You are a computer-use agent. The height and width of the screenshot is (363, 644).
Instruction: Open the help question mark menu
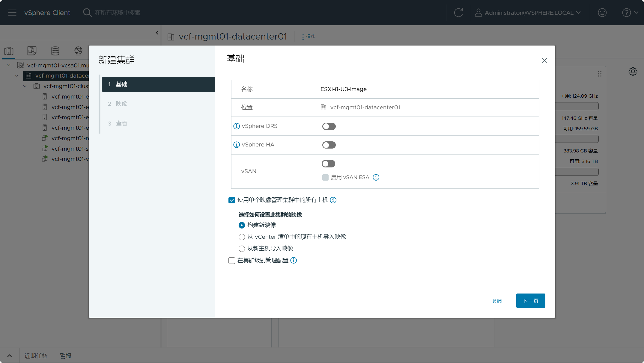pyautogui.click(x=630, y=13)
